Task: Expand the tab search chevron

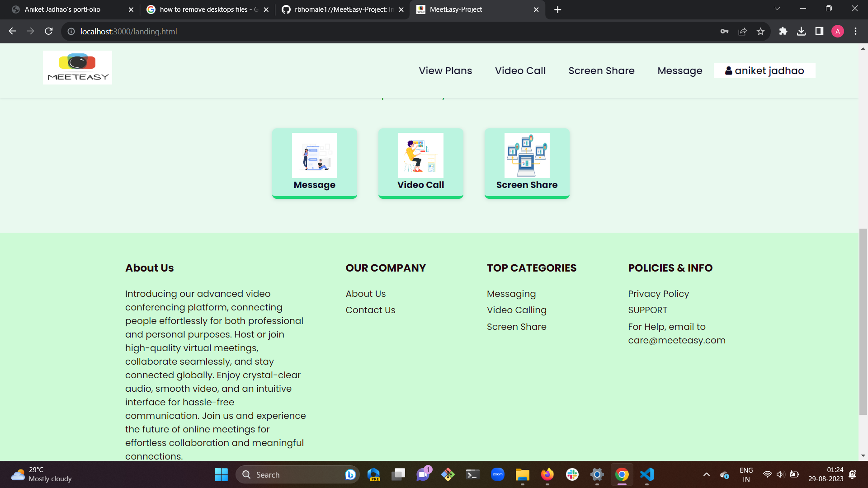Action: click(x=777, y=9)
